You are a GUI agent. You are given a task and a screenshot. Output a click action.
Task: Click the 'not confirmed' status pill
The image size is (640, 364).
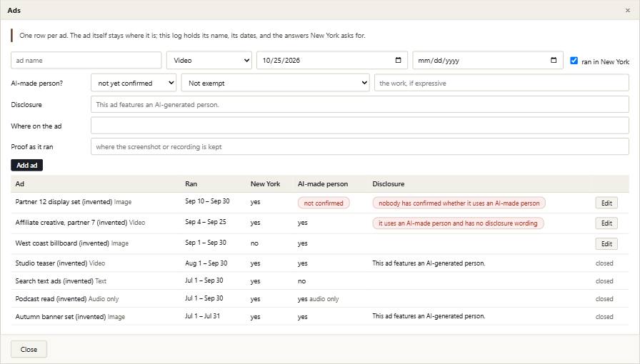point(324,203)
